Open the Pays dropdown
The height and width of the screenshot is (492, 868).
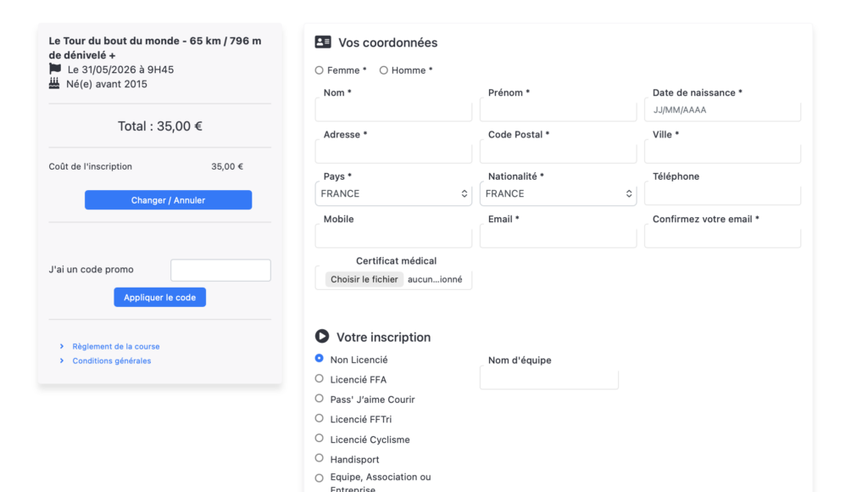click(x=393, y=193)
